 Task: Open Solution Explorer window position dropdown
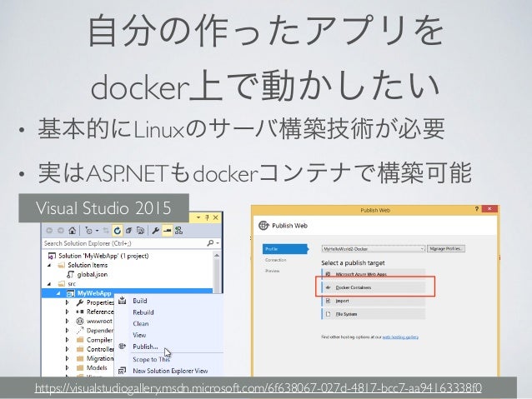pos(198,217)
